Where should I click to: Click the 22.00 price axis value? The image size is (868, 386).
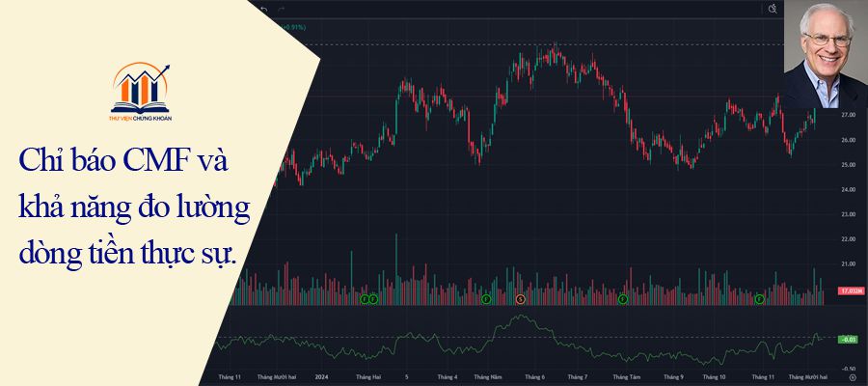click(849, 239)
